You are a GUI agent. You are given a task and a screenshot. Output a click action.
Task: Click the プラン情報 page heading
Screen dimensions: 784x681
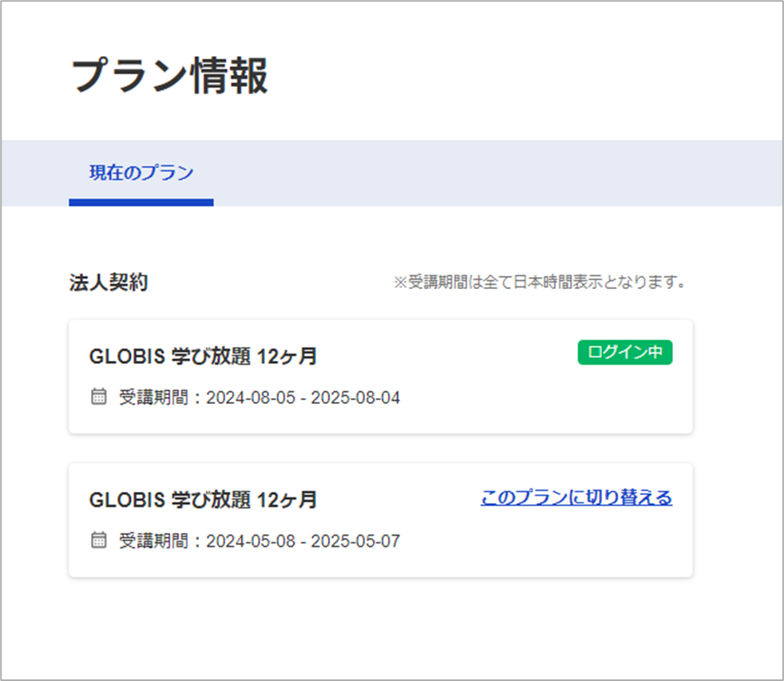tap(170, 76)
